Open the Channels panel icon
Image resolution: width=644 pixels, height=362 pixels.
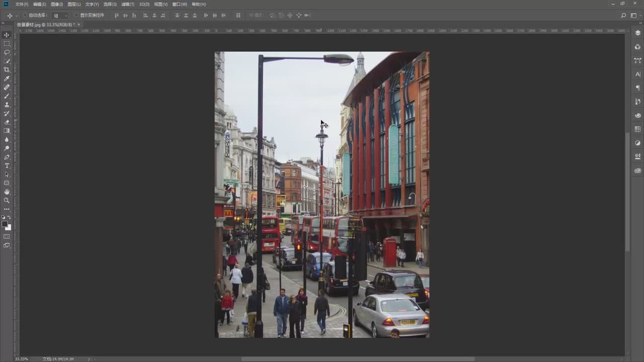[637, 47]
